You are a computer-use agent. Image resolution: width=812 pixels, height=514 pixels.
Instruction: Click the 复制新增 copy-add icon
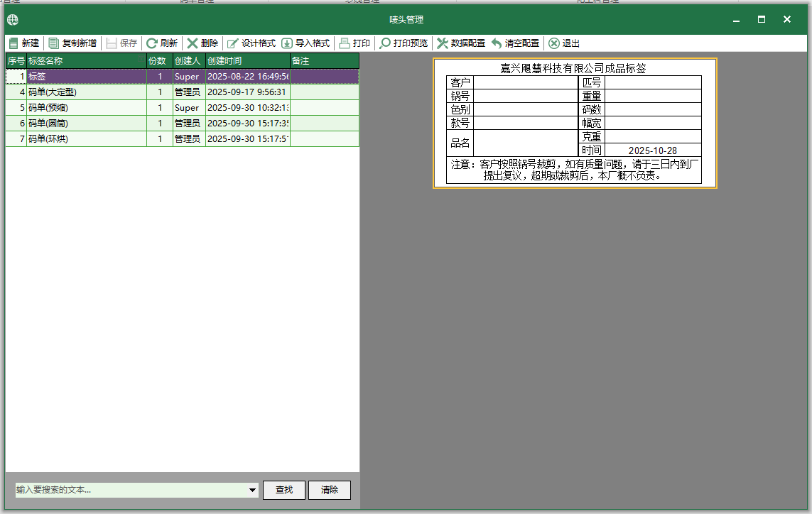pos(54,43)
